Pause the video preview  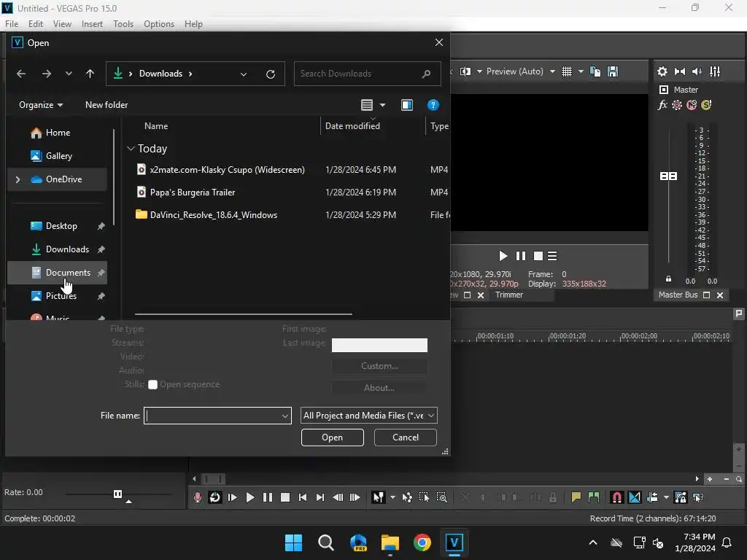pyautogui.click(x=521, y=256)
